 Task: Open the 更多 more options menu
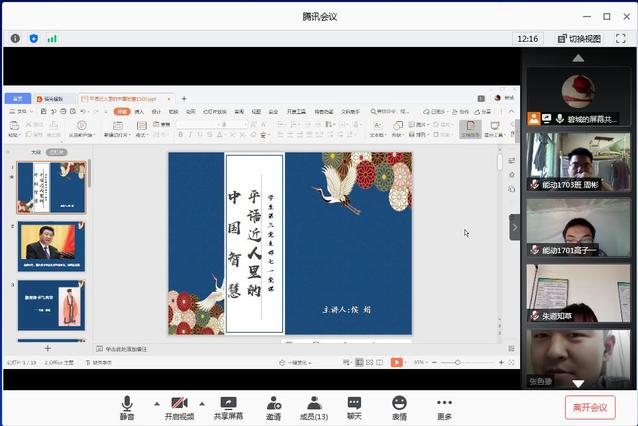click(x=444, y=403)
